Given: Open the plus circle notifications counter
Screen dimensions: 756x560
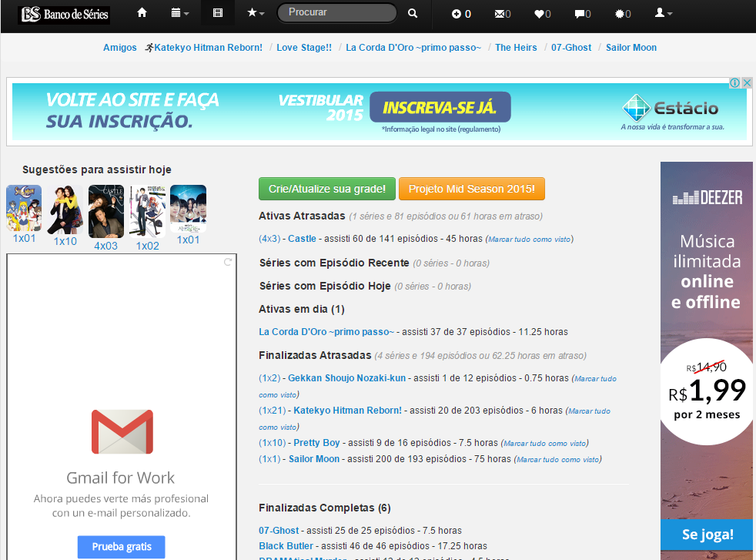Looking at the screenshot, I should pyautogui.click(x=461, y=14).
